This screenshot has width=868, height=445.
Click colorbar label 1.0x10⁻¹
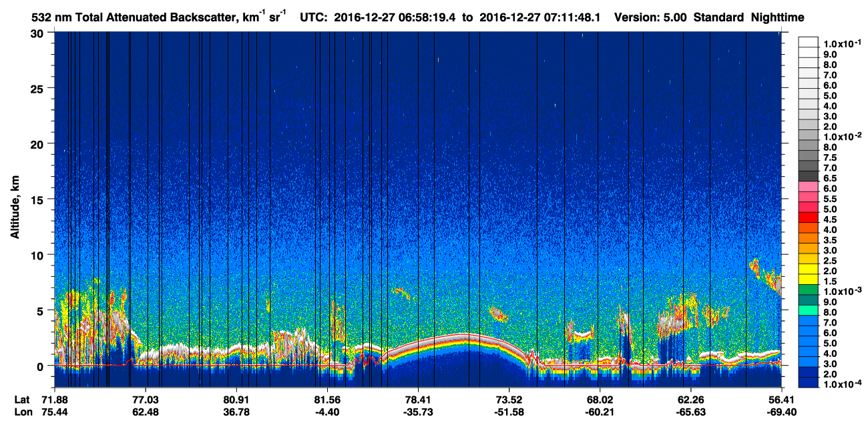click(842, 43)
